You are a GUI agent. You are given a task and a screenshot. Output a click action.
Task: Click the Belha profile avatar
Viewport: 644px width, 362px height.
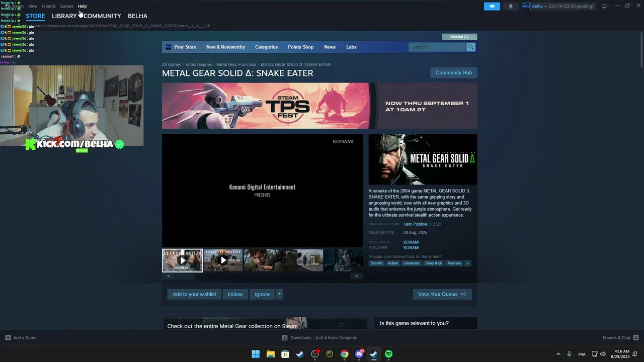click(526, 6)
